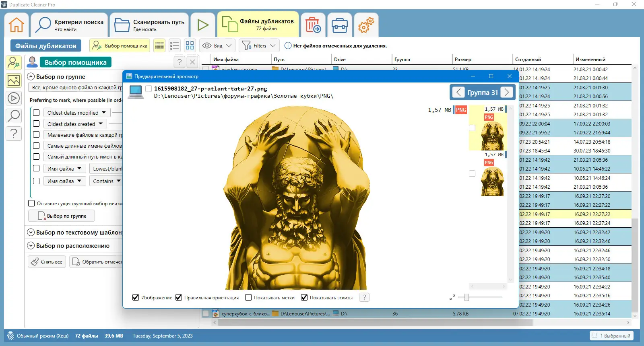The image size is (644, 346).
Task: Adjust the preview zoom slider handle
Action: [466, 297]
